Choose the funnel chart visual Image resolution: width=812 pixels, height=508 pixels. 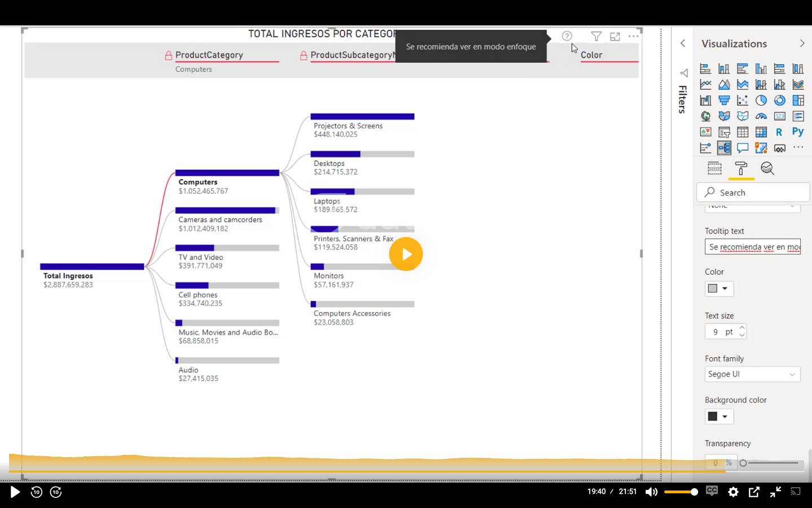pos(724,100)
